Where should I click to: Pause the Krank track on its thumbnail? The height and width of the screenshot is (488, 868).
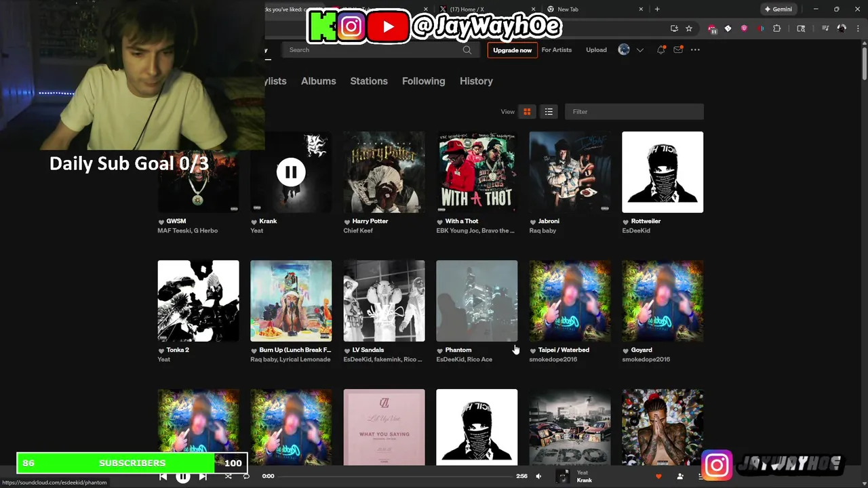pyautogui.click(x=291, y=172)
